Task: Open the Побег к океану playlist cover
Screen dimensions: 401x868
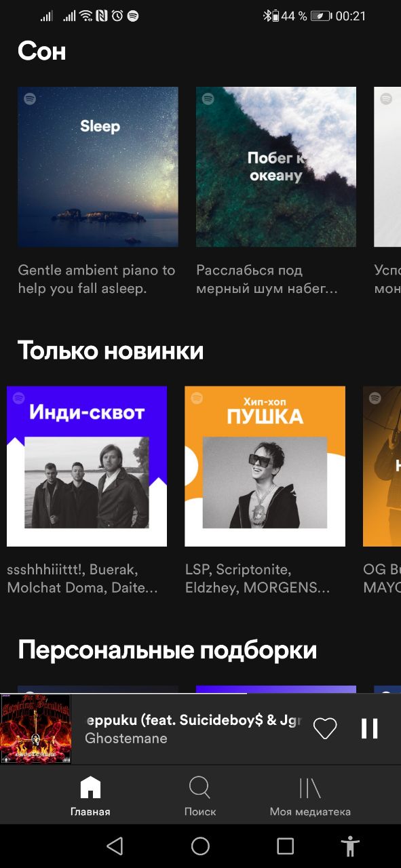Action: [x=276, y=167]
